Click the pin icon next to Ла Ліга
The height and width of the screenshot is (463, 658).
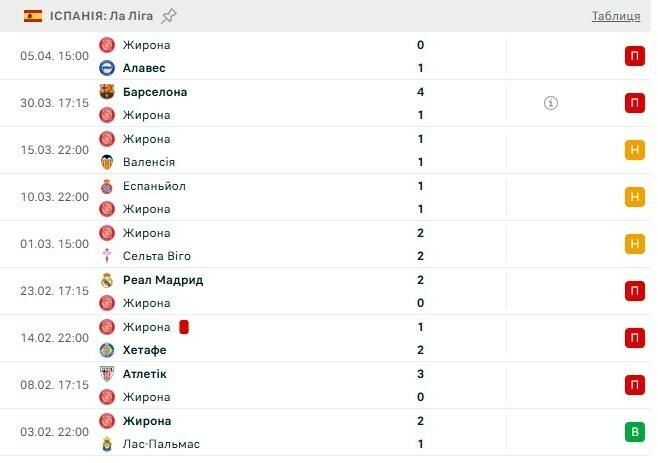[169, 16]
